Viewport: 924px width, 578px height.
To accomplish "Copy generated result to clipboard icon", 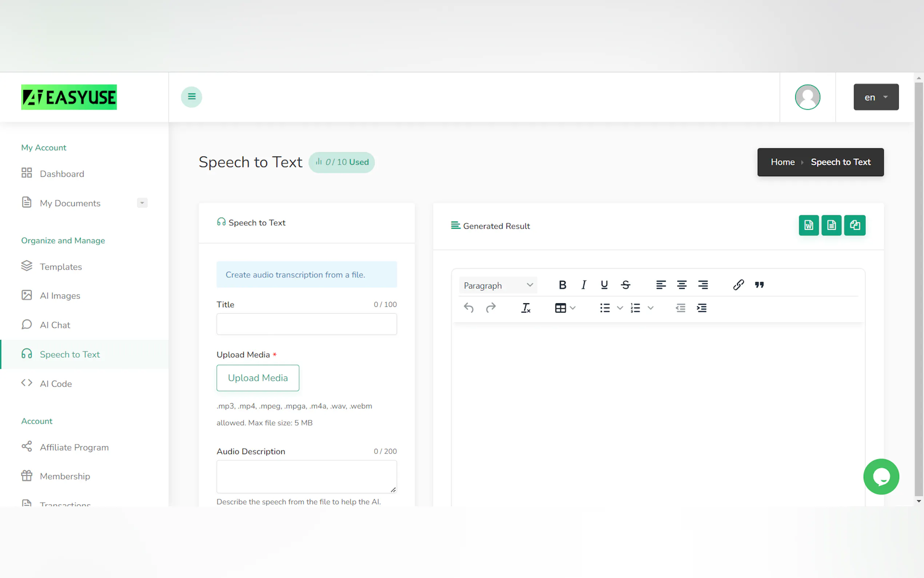I will pos(855,225).
